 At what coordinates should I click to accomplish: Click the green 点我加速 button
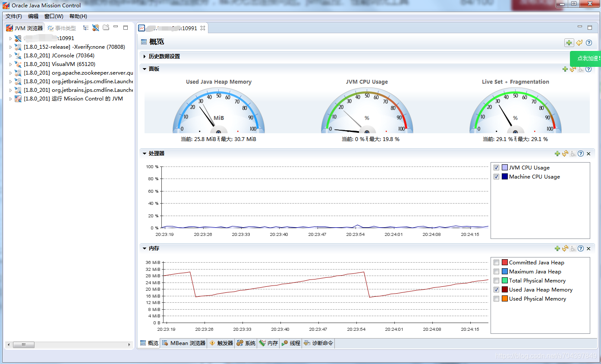pyautogui.click(x=586, y=58)
